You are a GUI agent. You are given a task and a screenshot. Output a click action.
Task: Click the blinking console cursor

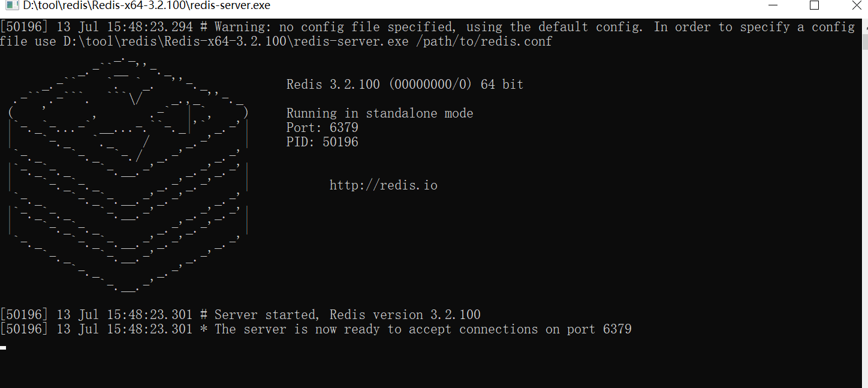click(3, 347)
